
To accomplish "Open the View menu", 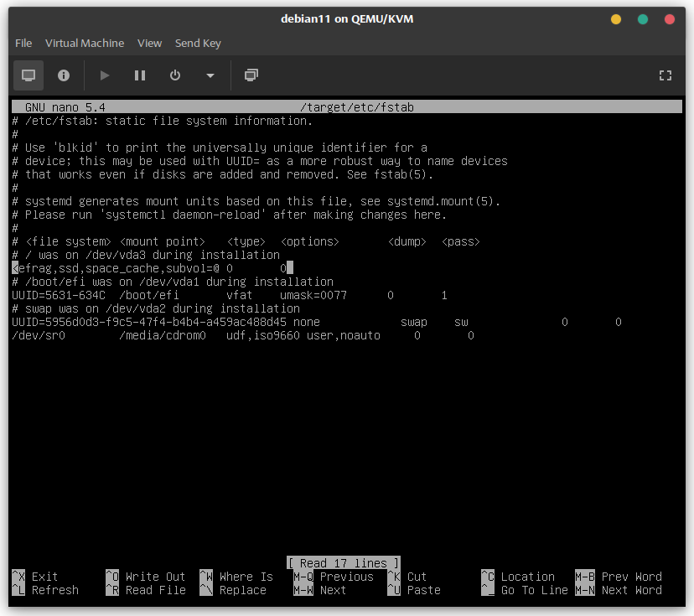I will coord(149,43).
